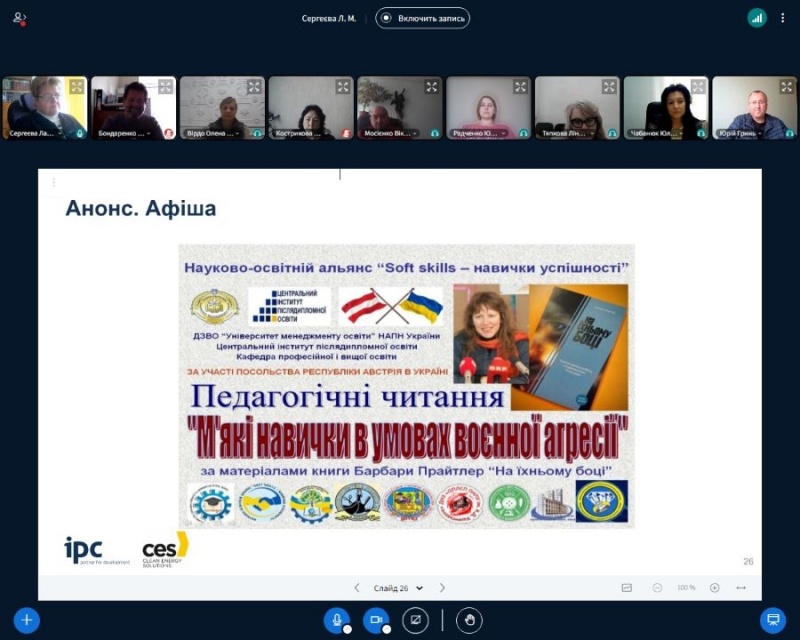
Task: Fit presentation slide to width
Action: pyautogui.click(x=741, y=588)
